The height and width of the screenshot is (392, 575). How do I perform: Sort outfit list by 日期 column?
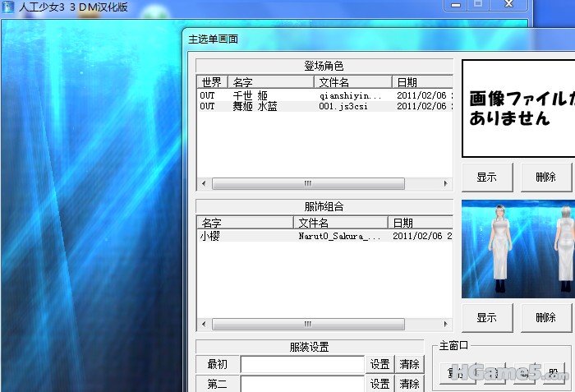point(419,223)
